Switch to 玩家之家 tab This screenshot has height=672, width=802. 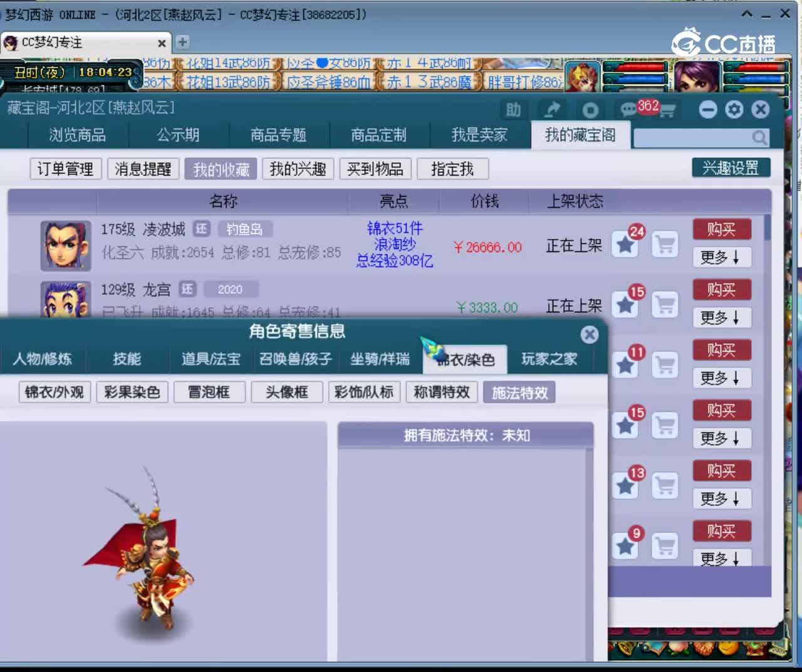(x=549, y=359)
